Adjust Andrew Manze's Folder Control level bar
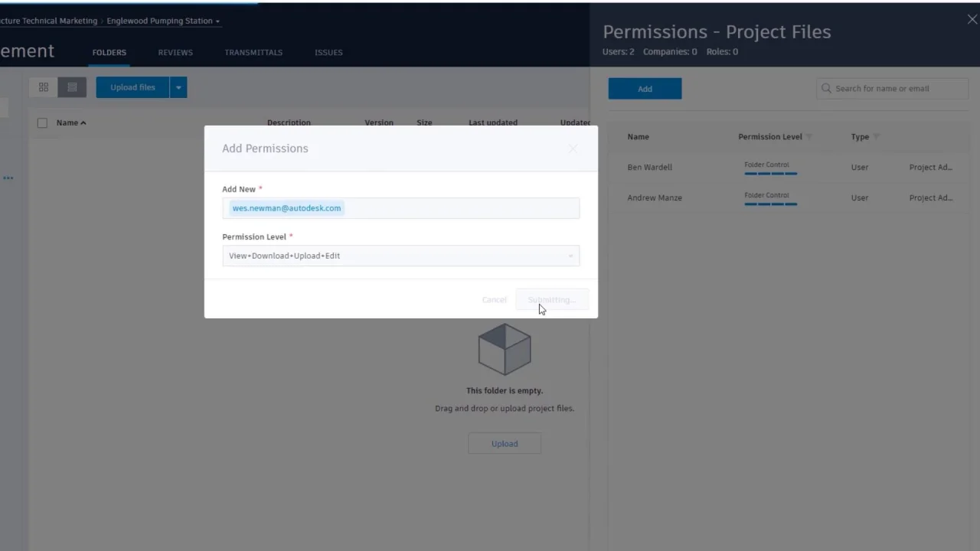The height and width of the screenshot is (551, 980). tap(770, 204)
